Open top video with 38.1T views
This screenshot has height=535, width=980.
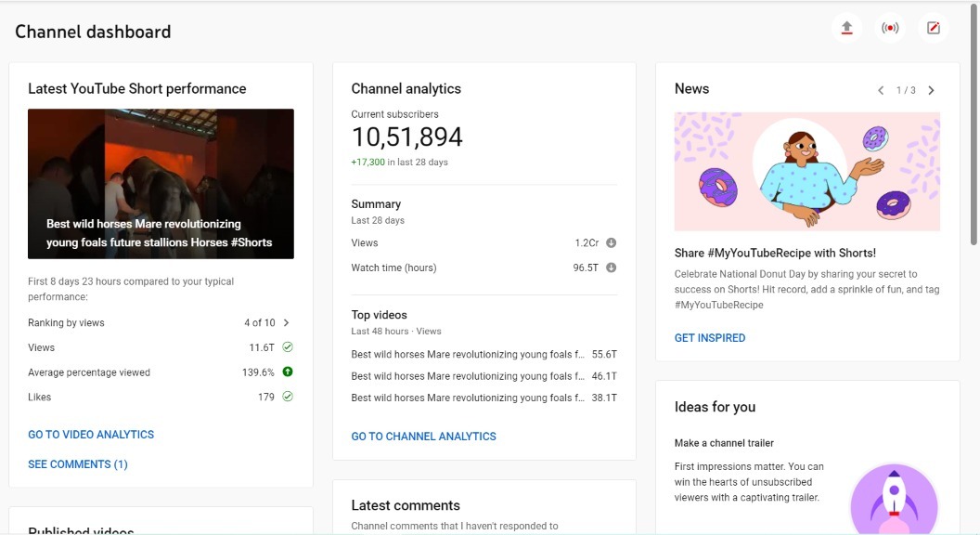484,398
